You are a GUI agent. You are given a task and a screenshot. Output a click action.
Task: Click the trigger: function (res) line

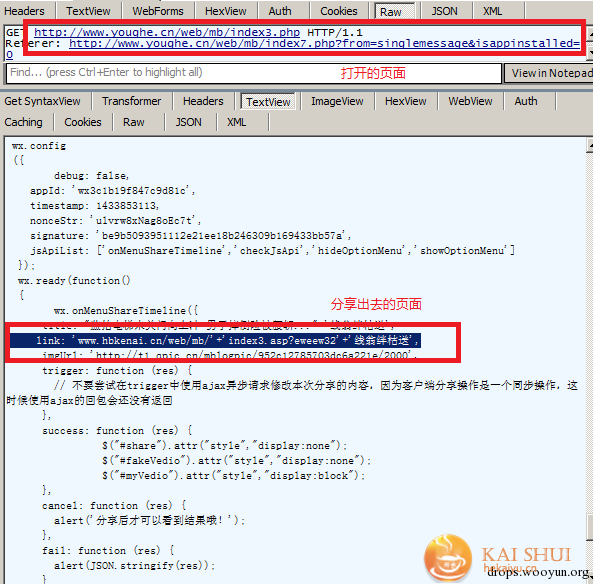click(x=117, y=370)
